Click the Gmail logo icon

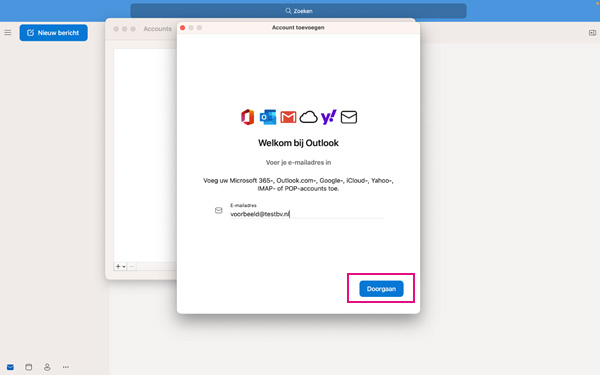click(x=288, y=117)
